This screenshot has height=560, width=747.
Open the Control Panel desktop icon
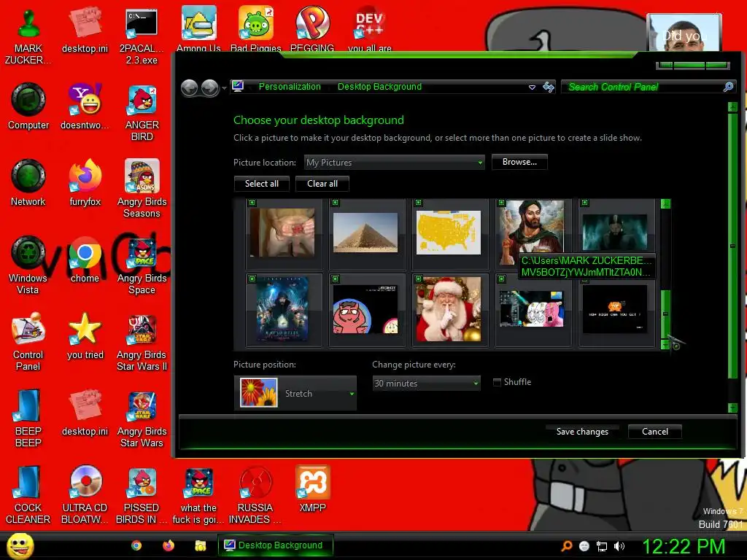click(28, 341)
